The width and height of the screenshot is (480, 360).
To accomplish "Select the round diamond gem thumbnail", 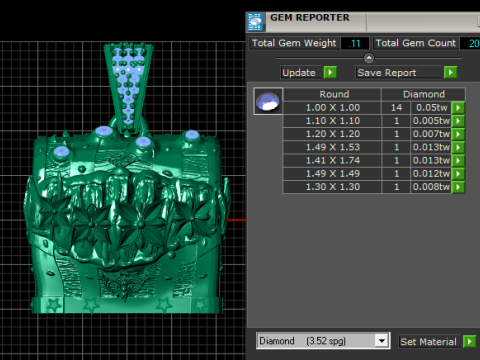I will 268,101.
